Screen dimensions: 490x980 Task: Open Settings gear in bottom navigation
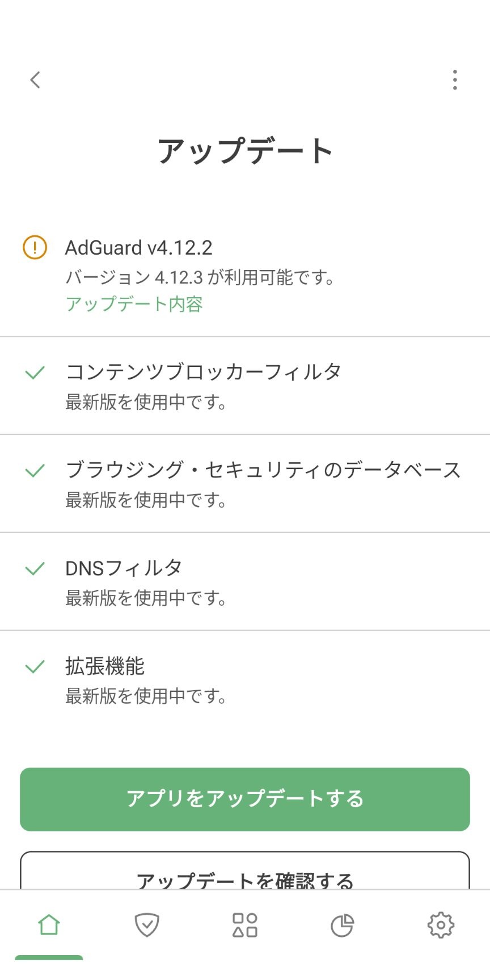click(441, 925)
